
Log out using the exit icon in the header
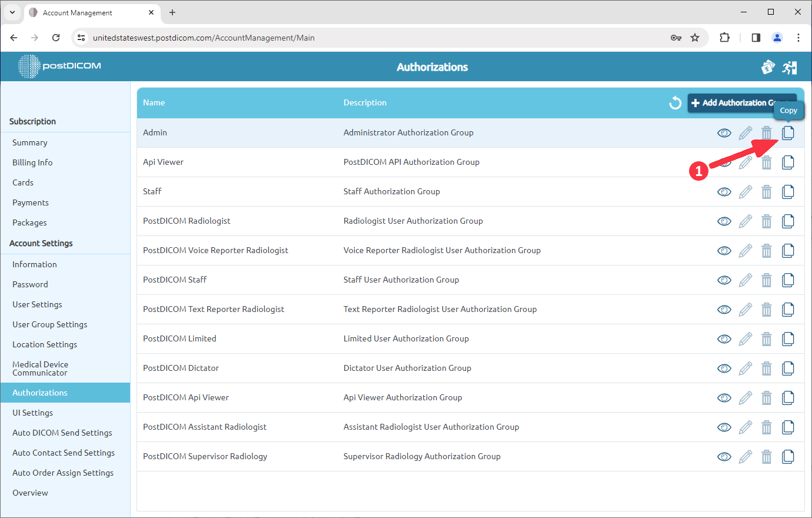790,67
